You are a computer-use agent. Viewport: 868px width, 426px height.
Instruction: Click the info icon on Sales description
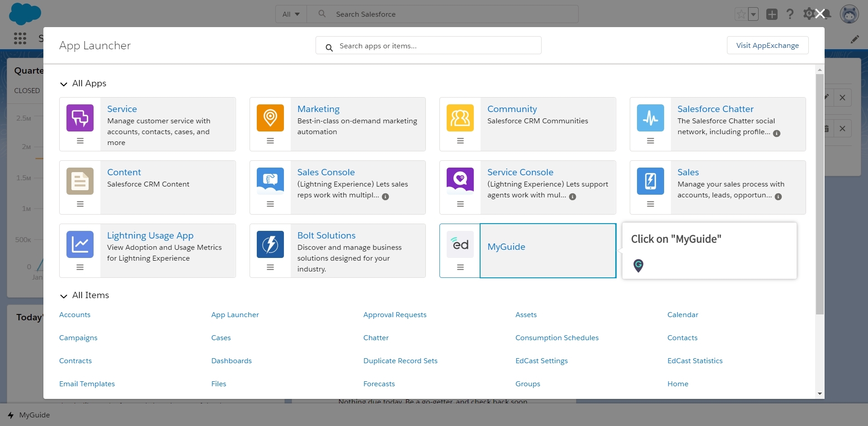[x=778, y=197]
